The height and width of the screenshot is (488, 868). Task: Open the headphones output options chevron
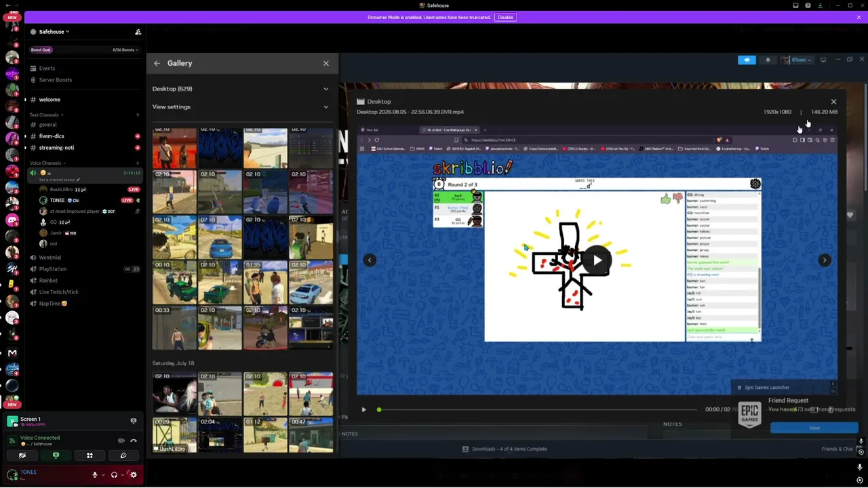122,475
